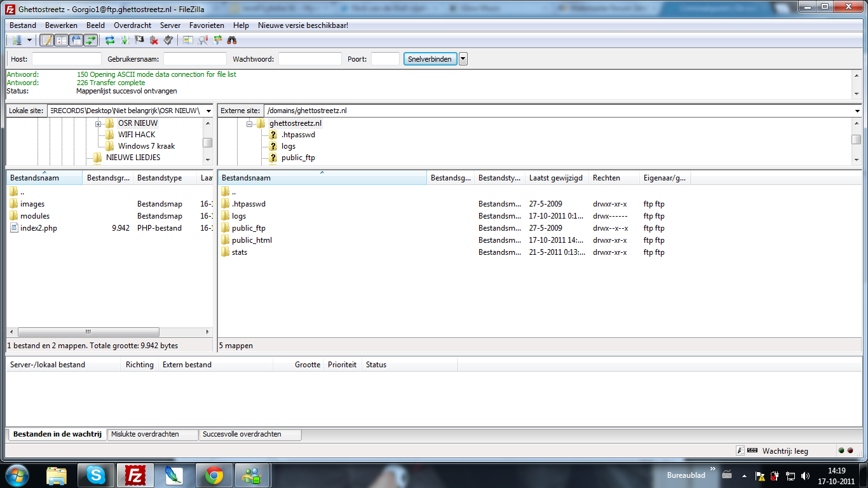The height and width of the screenshot is (488, 868).
Task: Open the Favorieten menu
Action: tap(207, 25)
